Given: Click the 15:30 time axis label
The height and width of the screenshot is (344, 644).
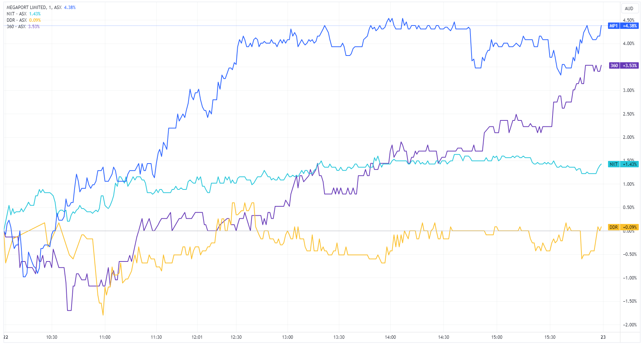Looking at the screenshot, I should click(550, 337).
